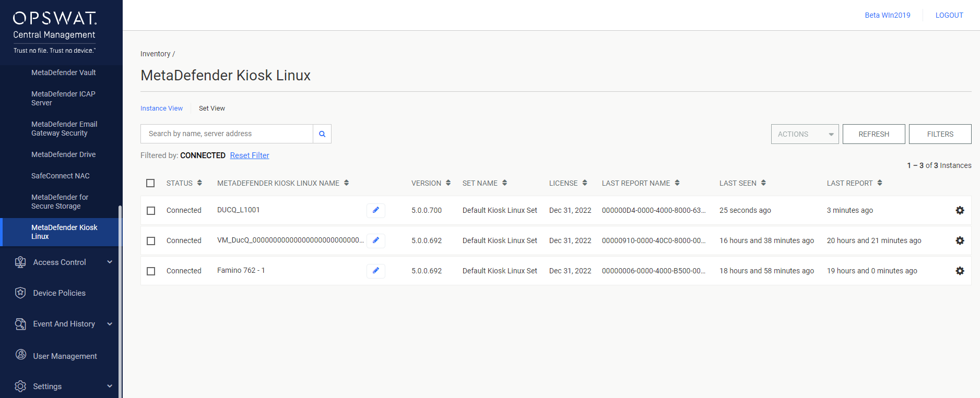Sort by Version column arrows
Viewport: 980px width, 398px height.
pyautogui.click(x=448, y=183)
